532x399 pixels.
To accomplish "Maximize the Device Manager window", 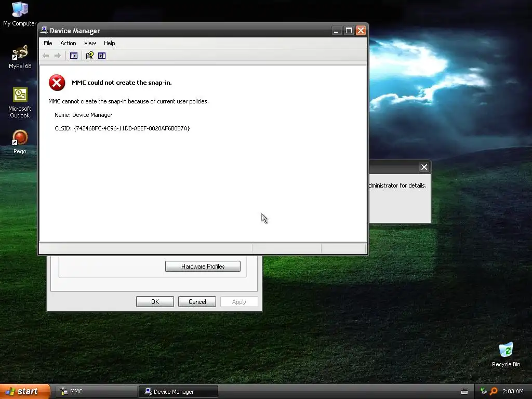I will 349,31.
